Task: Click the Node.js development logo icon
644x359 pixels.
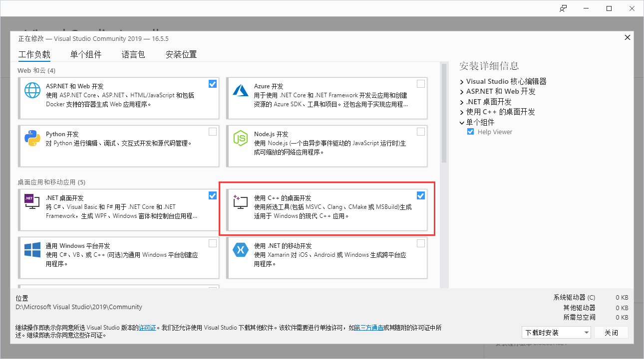Action: (x=241, y=138)
